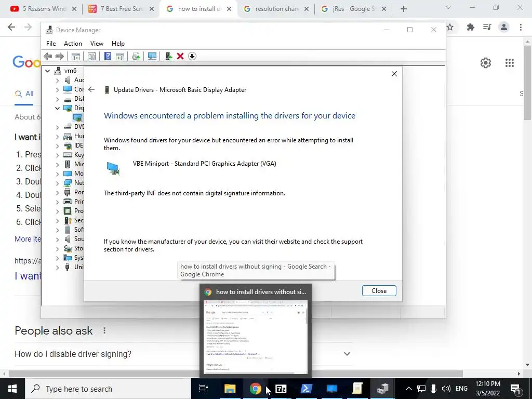Open Task View from the taskbar
Screen dimensions: 532x399
pyautogui.click(x=204, y=389)
